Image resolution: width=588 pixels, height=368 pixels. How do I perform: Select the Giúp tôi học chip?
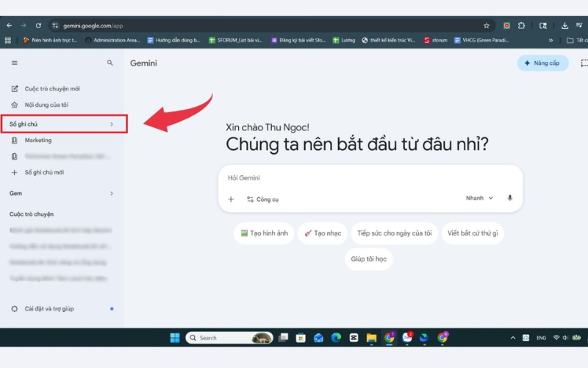[x=369, y=259]
